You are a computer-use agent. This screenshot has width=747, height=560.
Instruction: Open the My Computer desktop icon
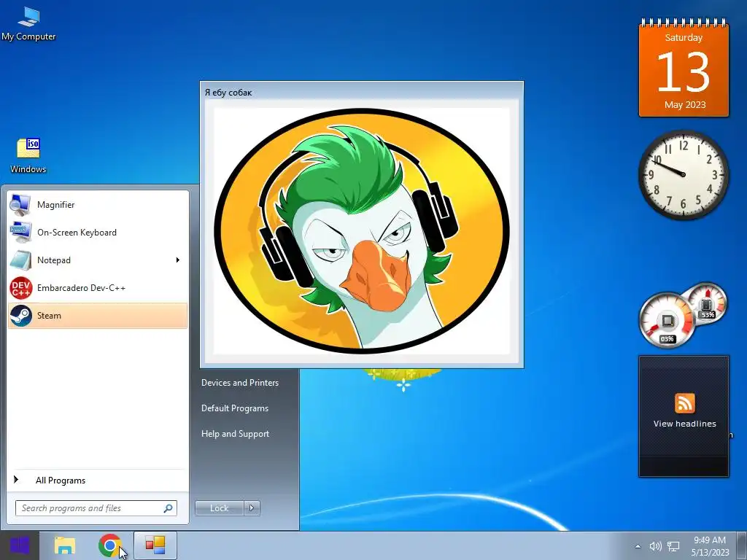click(x=28, y=24)
